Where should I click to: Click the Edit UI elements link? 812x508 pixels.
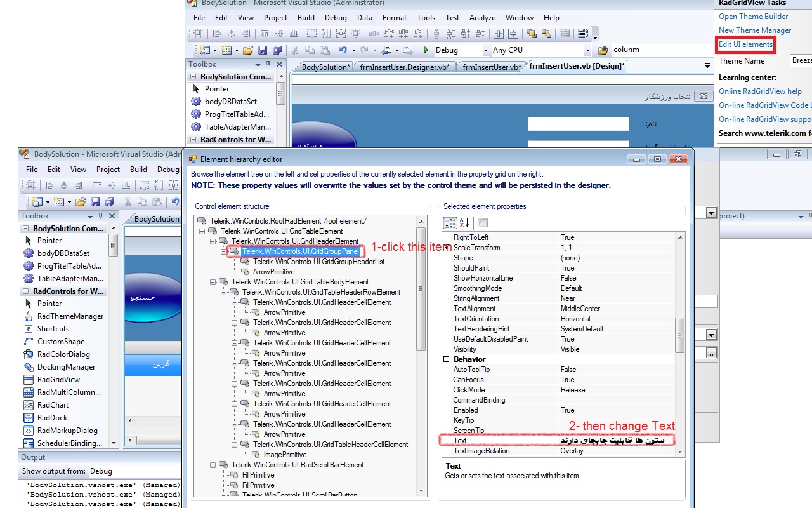click(x=745, y=44)
